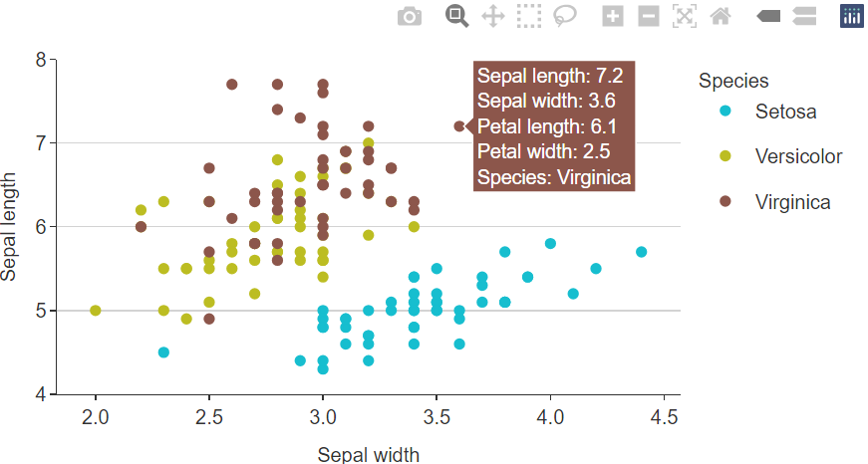Click the Zoom in plus icon
868x464 pixels.
tap(612, 16)
